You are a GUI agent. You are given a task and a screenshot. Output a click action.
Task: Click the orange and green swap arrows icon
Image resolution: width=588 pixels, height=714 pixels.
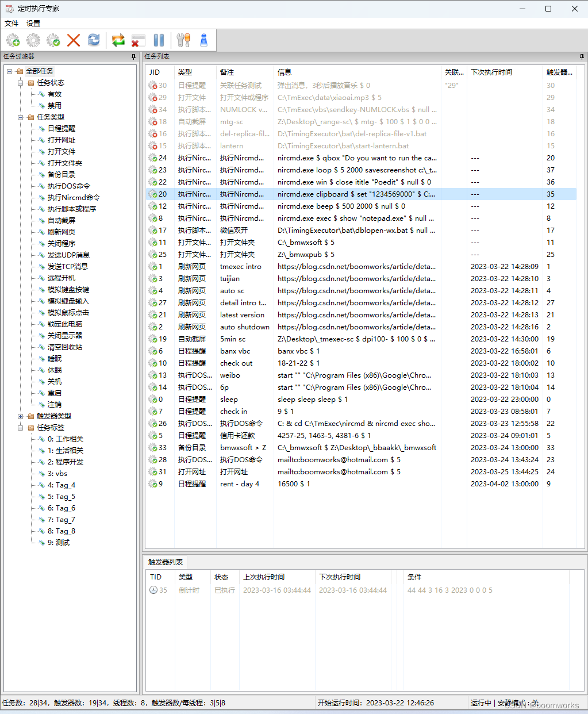pos(118,40)
